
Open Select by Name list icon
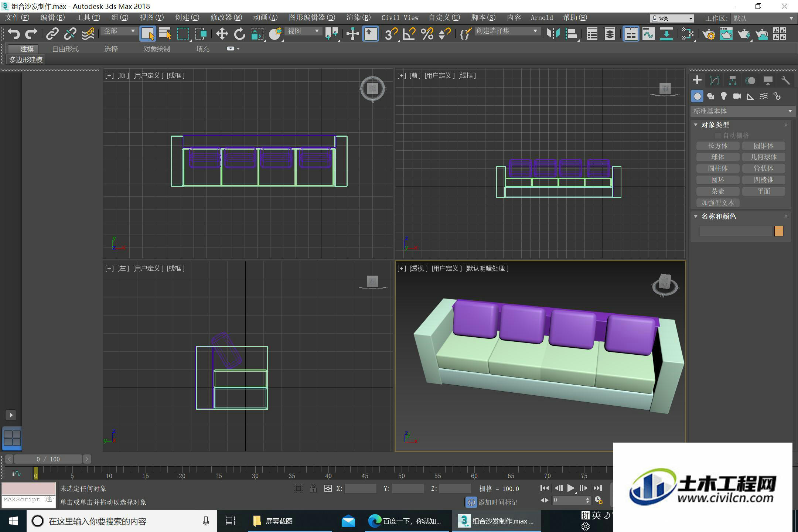[165, 34]
